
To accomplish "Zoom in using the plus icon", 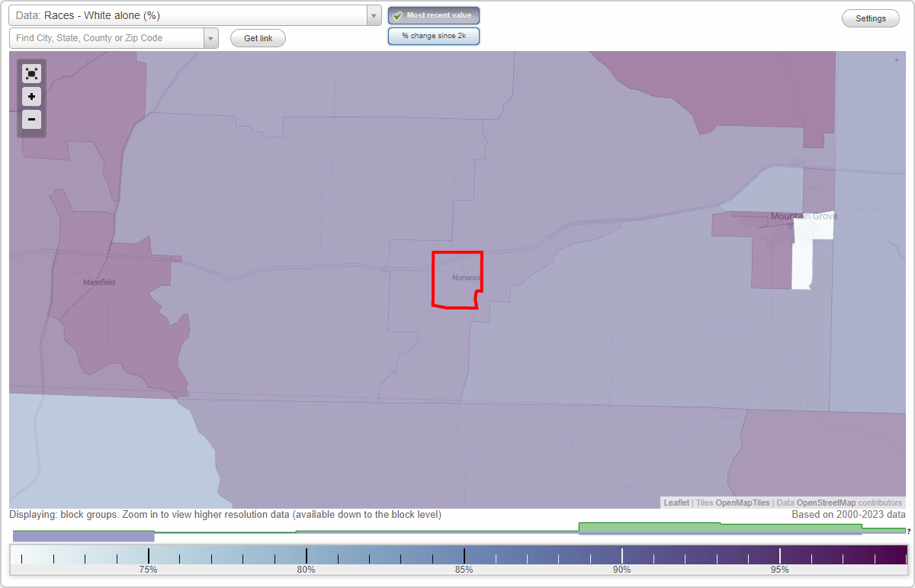I will click(31, 97).
